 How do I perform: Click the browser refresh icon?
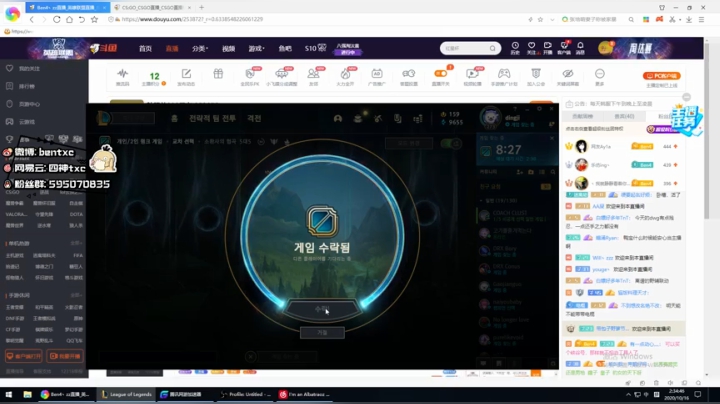[x=56, y=19]
